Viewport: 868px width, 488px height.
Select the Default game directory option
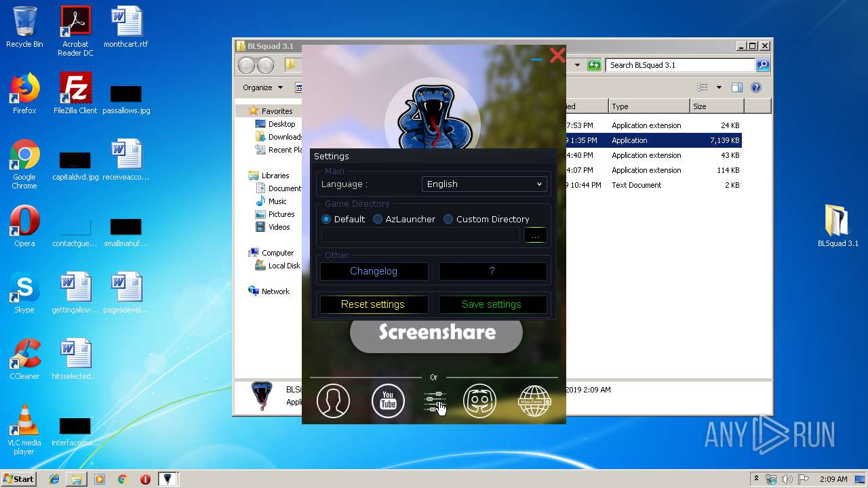[x=343, y=219]
